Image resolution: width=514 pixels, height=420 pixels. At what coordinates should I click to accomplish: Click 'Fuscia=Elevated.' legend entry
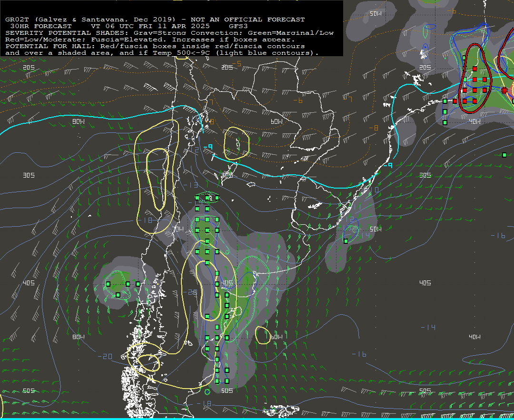click(129, 40)
